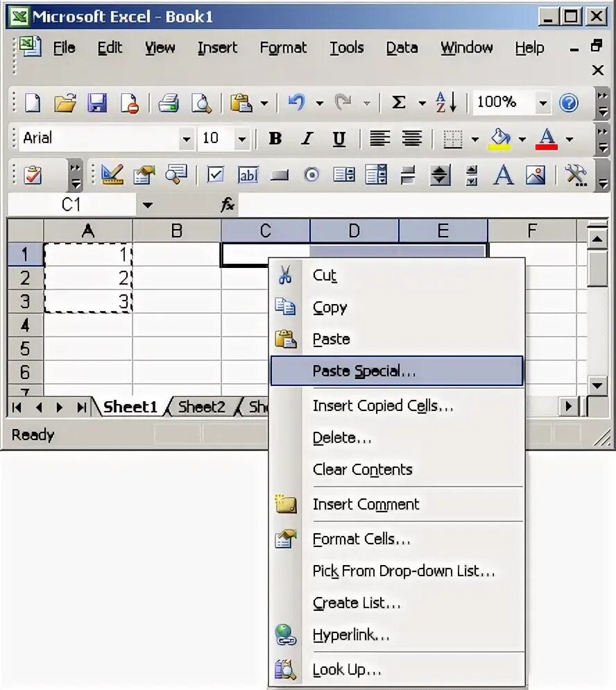Image resolution: width=616 pixels, height=690 pixels.
Task: Click the Undo arrow icon
Action: [x=296, y=102]
